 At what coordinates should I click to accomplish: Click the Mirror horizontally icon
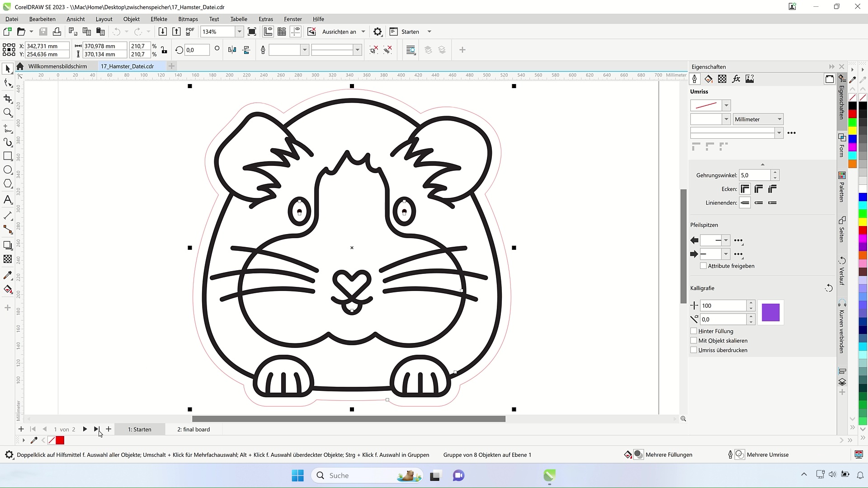pos(232,50)
